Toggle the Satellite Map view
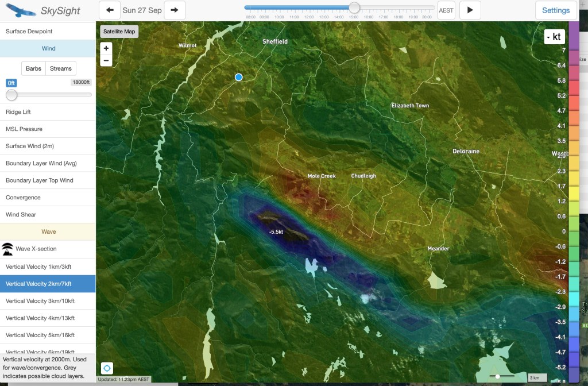Viewport: 588px width, 386px height. (119, 32)
